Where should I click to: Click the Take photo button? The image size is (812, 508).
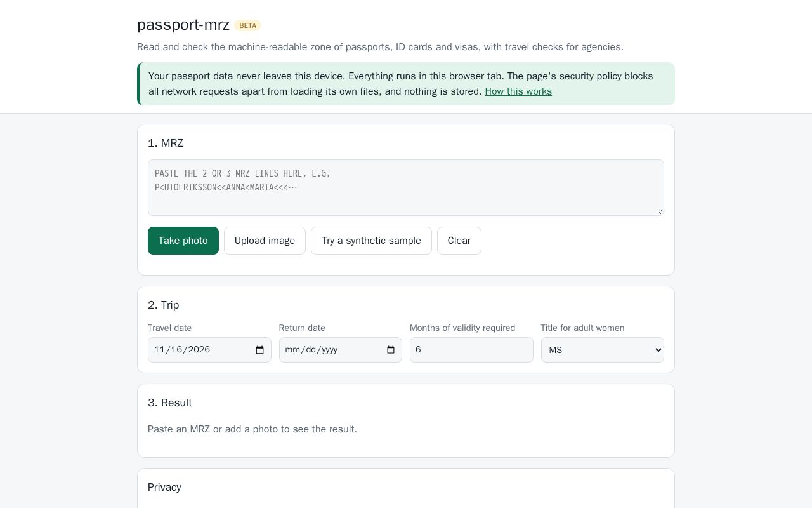pyautogui.click(x=183, y=241)
